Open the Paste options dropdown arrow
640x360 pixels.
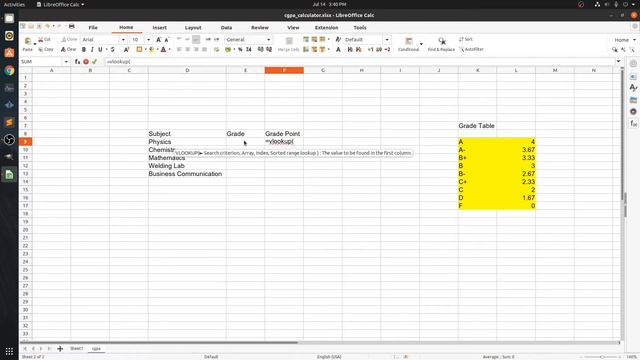pos(34,43)
